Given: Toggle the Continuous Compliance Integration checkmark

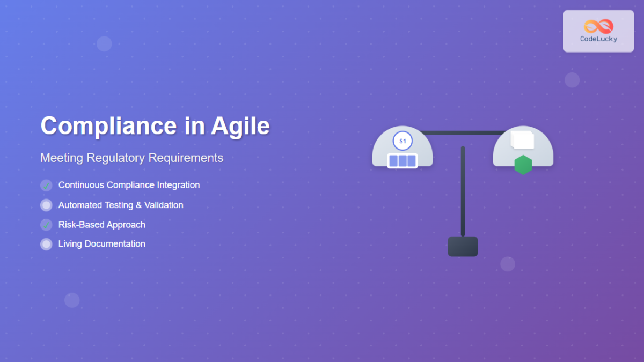Looking at the screenshot, I should click(x=46, y=185).
